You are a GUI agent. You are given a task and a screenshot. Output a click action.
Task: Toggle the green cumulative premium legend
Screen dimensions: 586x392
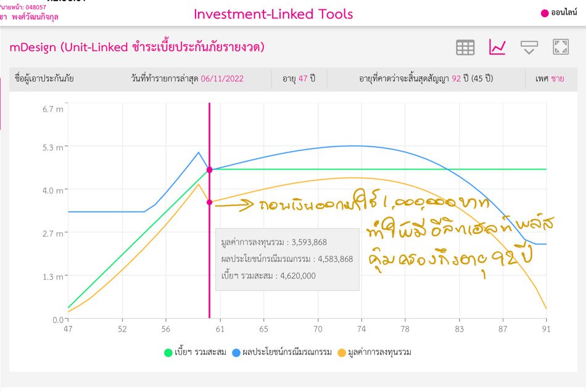(168, 353)
